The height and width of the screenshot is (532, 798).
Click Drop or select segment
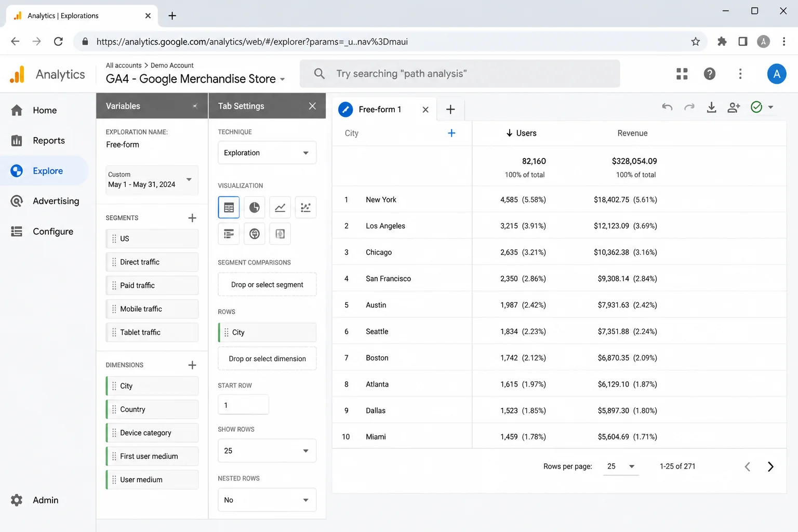[x=267, y=285]
